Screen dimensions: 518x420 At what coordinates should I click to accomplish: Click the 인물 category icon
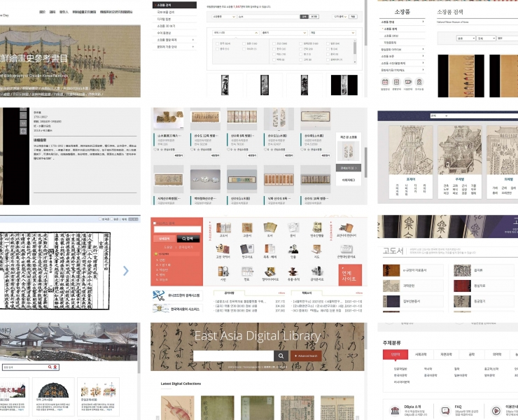[294, 251]
